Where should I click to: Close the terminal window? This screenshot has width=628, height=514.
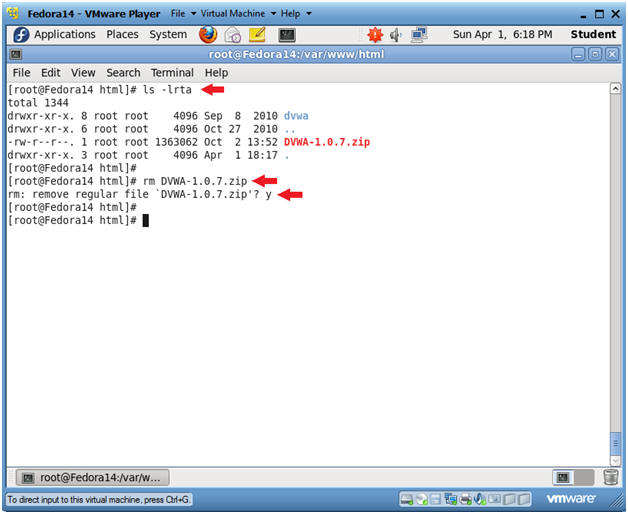click(x=612, y=54)
